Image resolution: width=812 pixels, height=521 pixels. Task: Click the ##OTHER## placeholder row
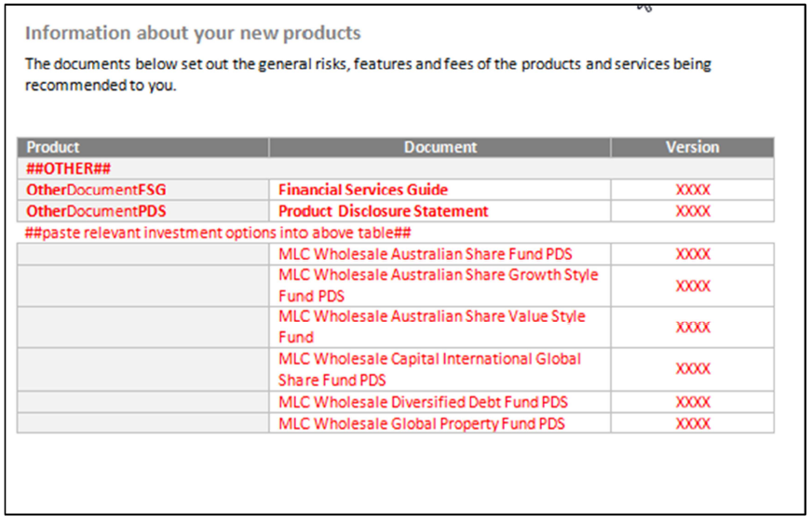coord(396,168)
